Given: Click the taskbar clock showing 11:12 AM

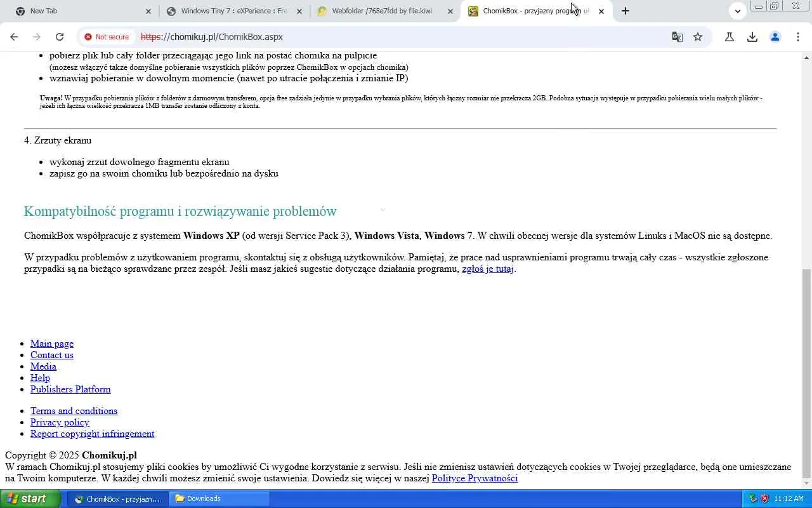Looking at the screenshot, I should pos(789,499).
